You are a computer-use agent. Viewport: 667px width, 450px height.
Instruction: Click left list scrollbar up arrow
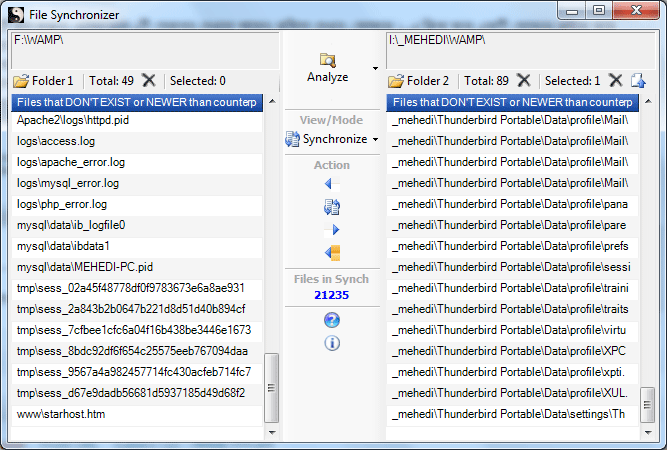[272, 101]
